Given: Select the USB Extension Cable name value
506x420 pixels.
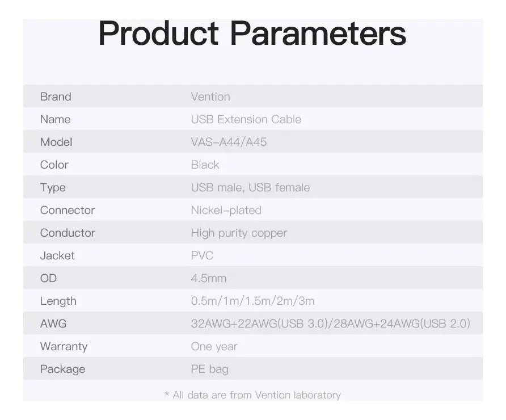Looking at the screenshot, I should [246, 119].
